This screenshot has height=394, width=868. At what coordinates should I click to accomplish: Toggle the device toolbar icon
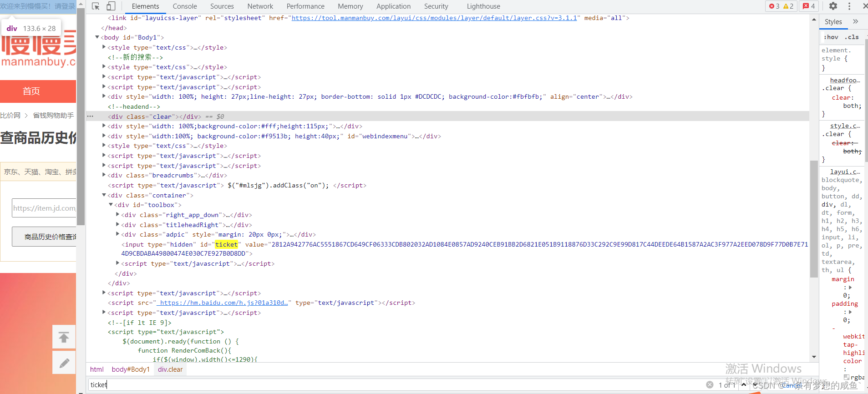111,6
